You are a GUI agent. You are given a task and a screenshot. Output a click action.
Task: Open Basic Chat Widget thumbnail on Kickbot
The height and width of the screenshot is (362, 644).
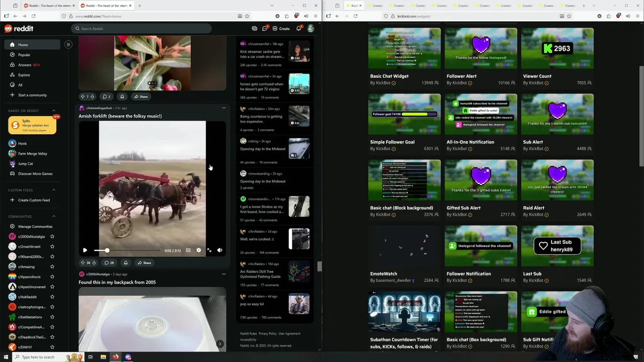pyautogui.click(x=405, y=48)
